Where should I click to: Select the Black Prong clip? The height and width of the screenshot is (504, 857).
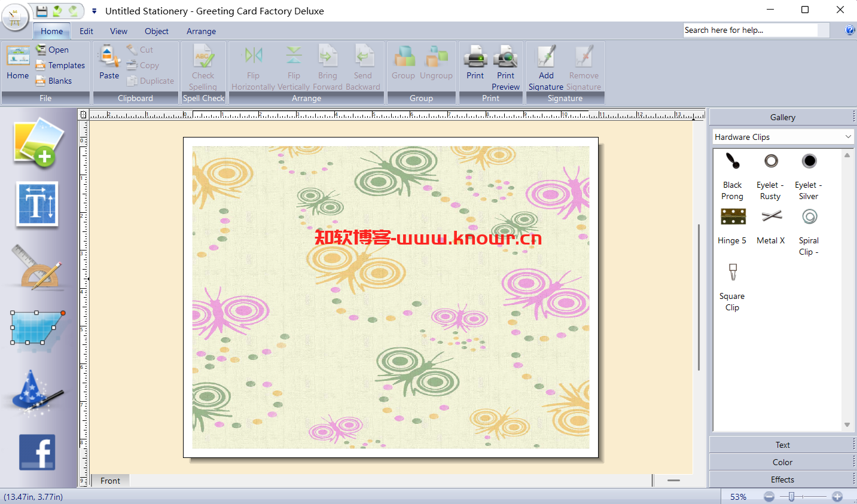(733, 176)
